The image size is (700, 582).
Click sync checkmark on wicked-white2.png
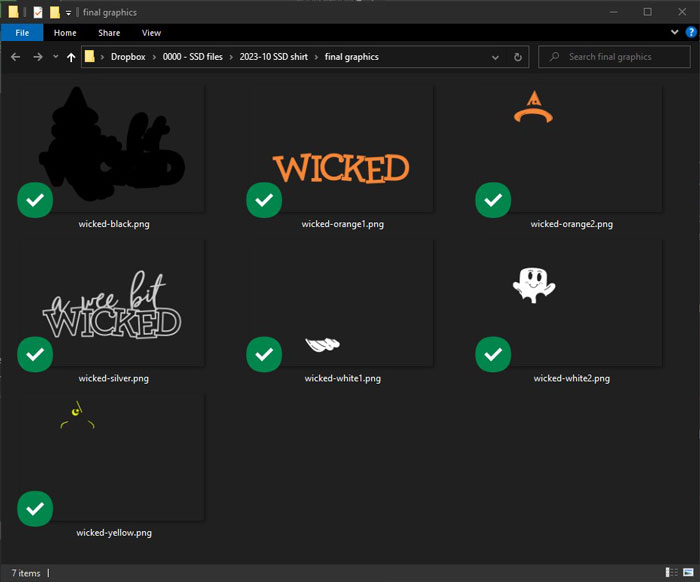click(x=493, y=354)
